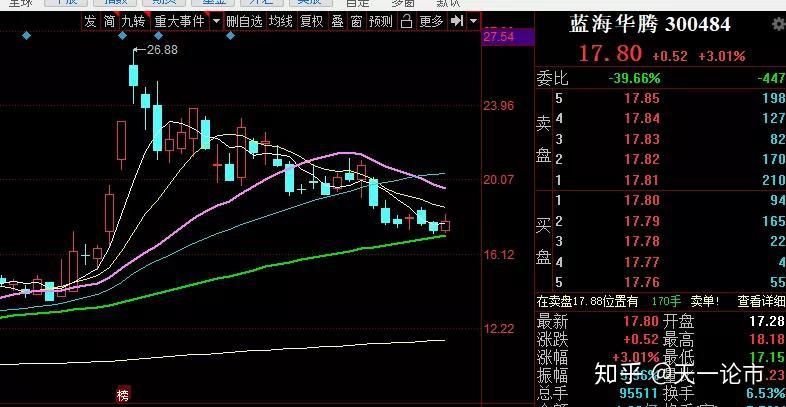The height and width of the screenshot is (407, 786).
Task: Select the sell level 2 price 17.82
Action: (x=642, y=160)
